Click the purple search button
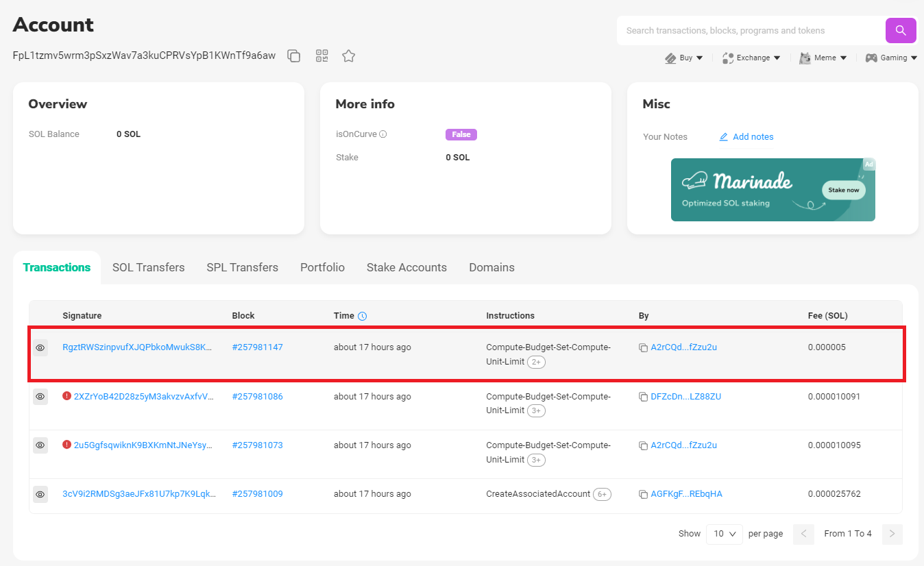Viewport: 924px width, 566px height. point(901,31)
